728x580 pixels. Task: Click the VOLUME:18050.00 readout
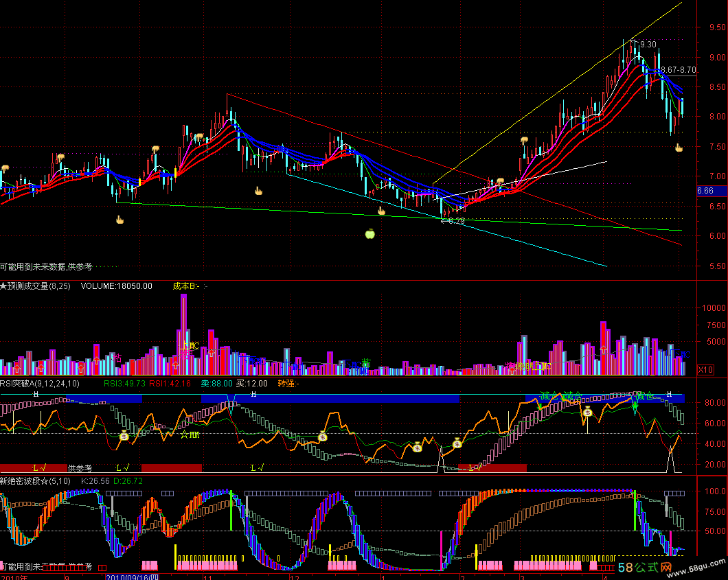tap(116, 286)
